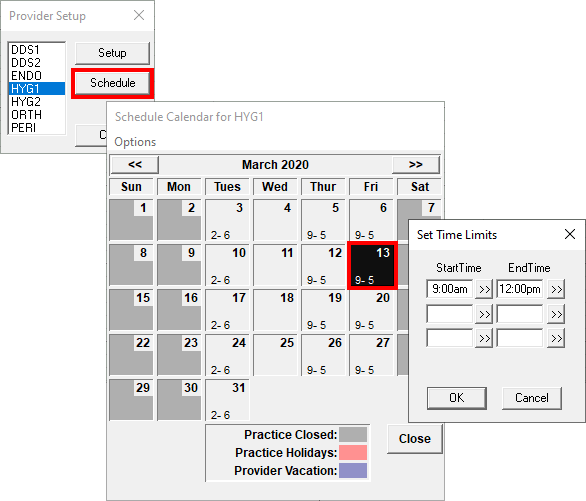586x501 pixels.
Task: Select March 31 on the calendar
Action: point(227,400)
